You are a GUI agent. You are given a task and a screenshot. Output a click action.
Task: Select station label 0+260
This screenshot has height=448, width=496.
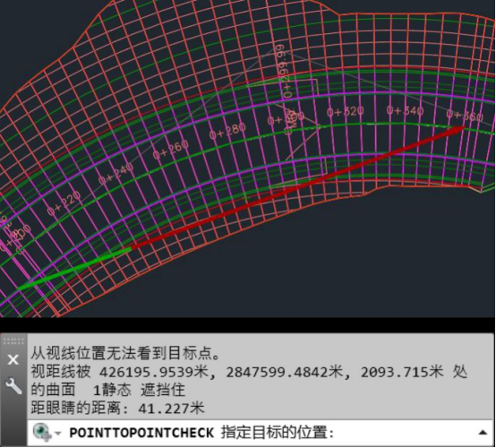[x=171, y=149]
